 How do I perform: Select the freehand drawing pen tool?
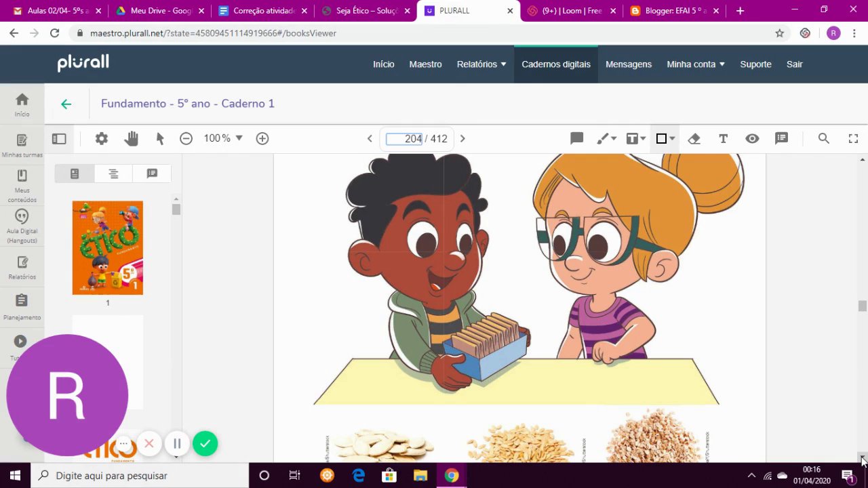(602, 138)
